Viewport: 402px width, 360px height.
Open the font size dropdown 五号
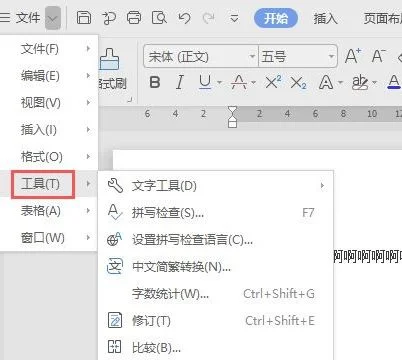[x=298, y=56]
